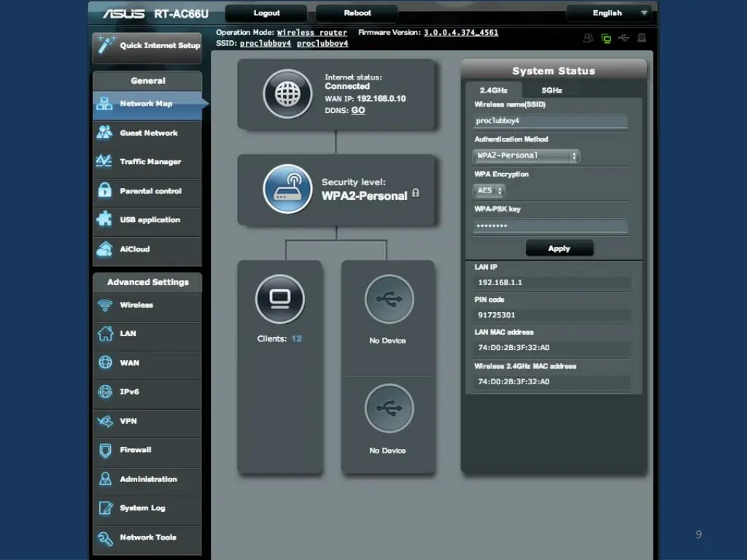Switch to the 5GHz tab
Viewport: 747px width, 560px height.
point(551,90)
